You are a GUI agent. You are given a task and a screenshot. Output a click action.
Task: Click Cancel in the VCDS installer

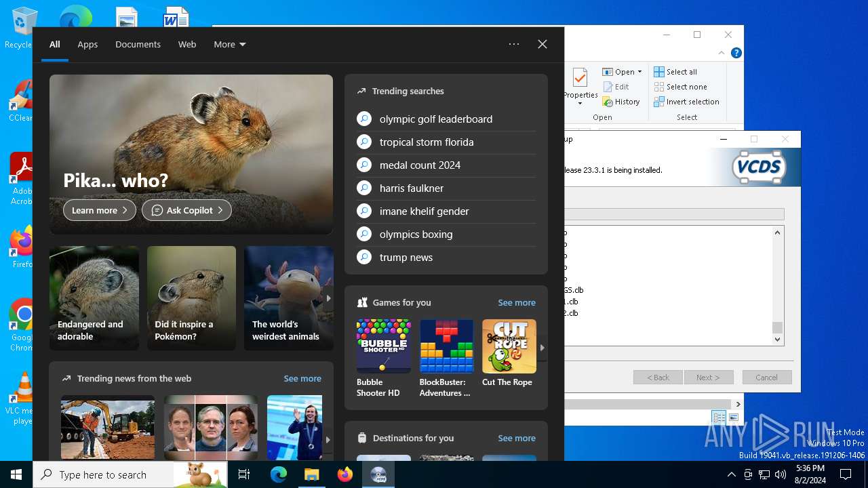(767, 378)
